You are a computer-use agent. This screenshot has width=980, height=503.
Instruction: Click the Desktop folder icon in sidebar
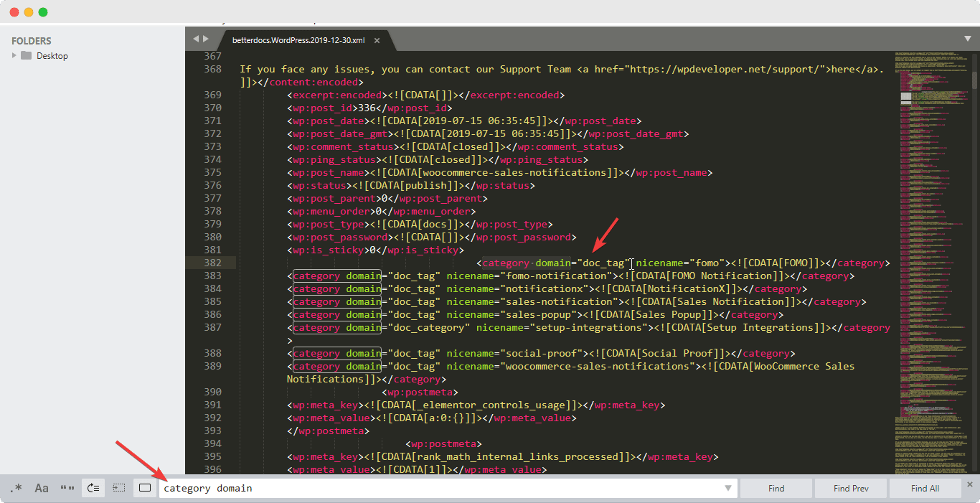pyautogui.click(x=26, y=55)
